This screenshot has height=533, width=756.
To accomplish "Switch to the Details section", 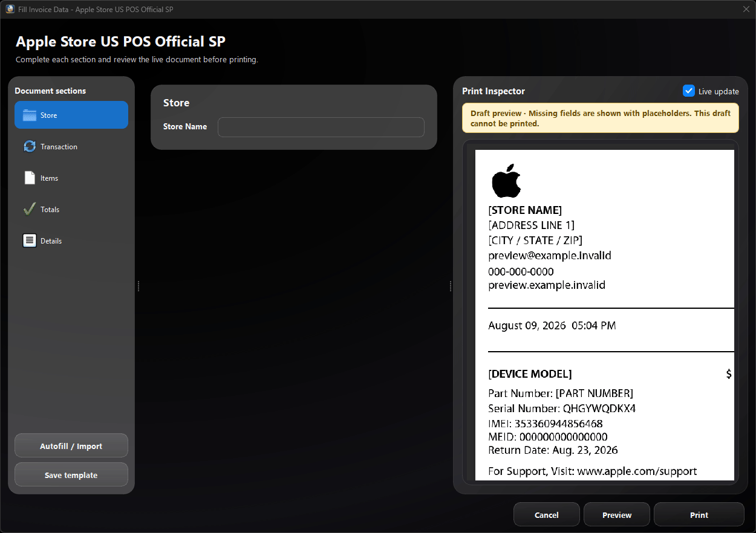I will pos(71,241).
